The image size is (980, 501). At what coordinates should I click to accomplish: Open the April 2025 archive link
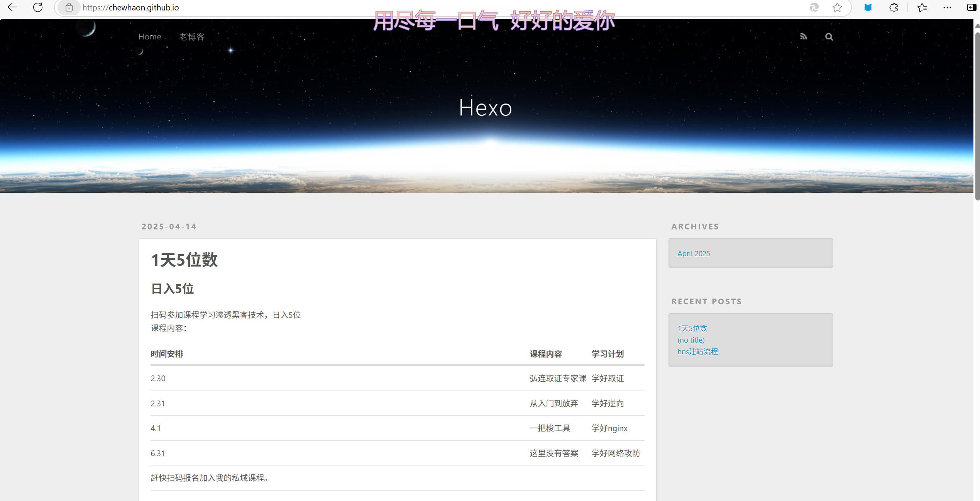(x=693, y=253)
